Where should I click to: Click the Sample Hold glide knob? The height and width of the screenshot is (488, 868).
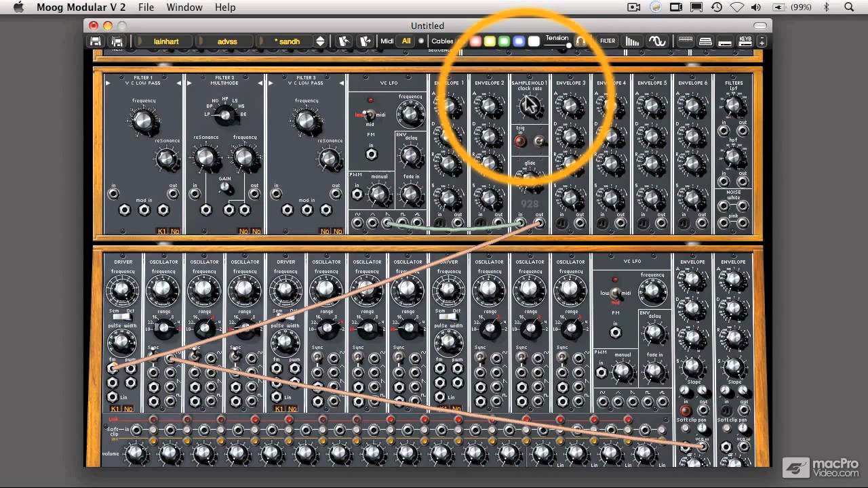pyautogui.click(x=530, y=179)
